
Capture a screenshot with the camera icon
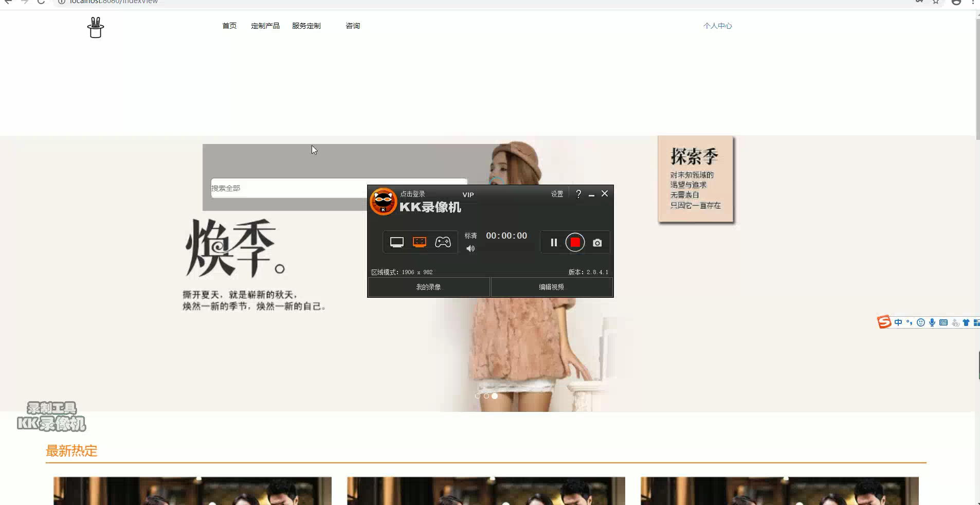[597, 242]
